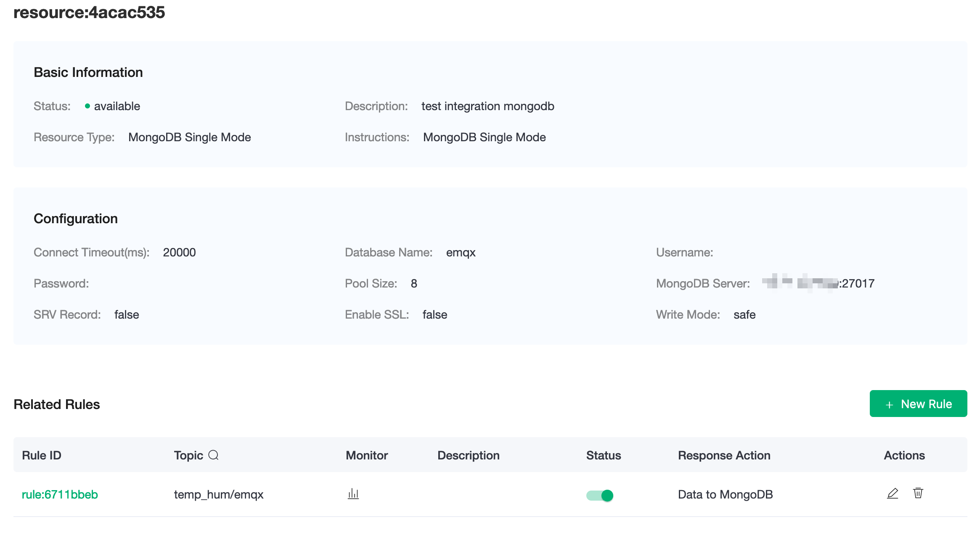Click the Topic search magnifier icon
Screen dimensions: 980x533
[x=213, y=455]
